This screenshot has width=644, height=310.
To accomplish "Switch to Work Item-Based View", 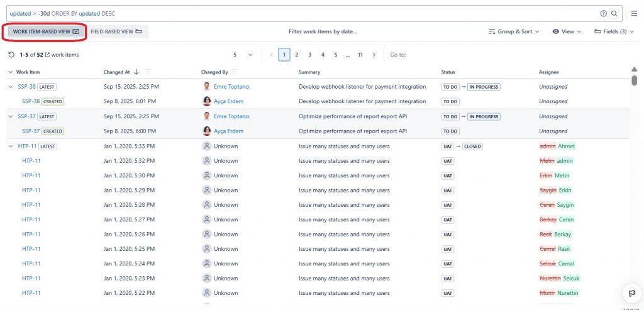I will [x=45, y=31].
